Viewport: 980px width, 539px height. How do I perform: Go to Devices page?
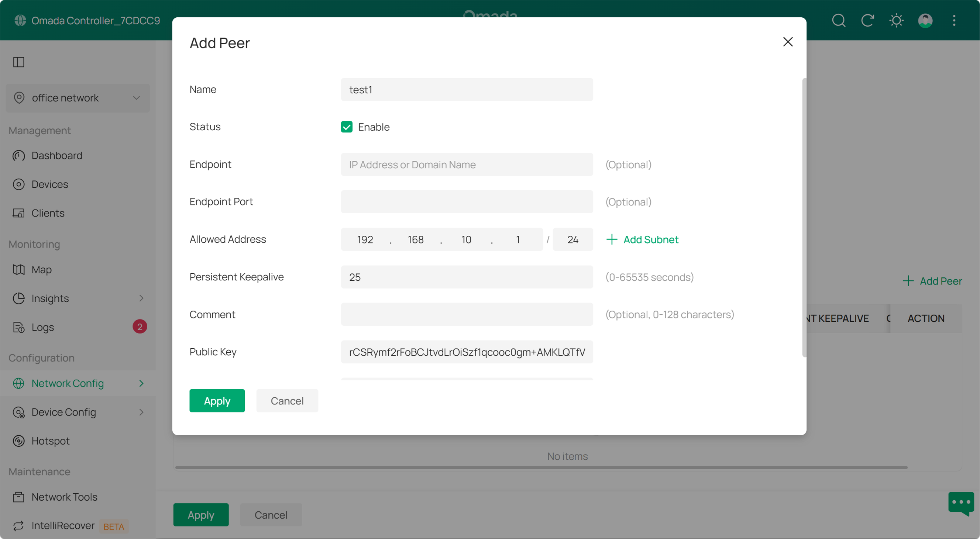[x=78, y=184]
